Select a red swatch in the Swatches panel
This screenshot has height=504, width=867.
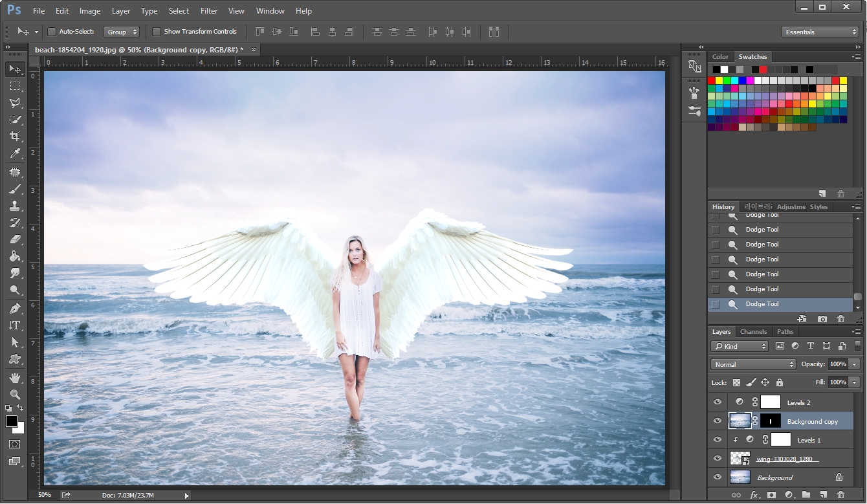712,80
